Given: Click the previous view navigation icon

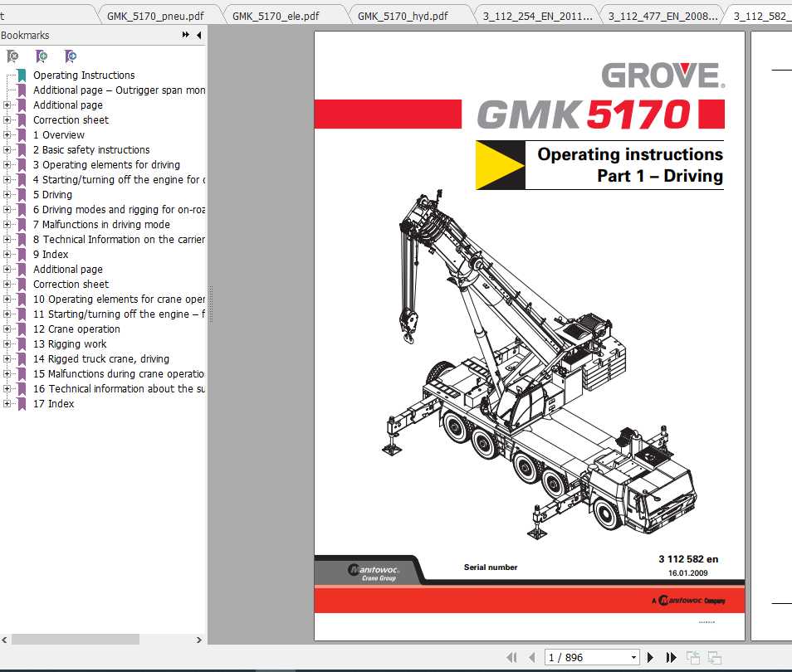Looking at the screenshot, I should (693, 657).
